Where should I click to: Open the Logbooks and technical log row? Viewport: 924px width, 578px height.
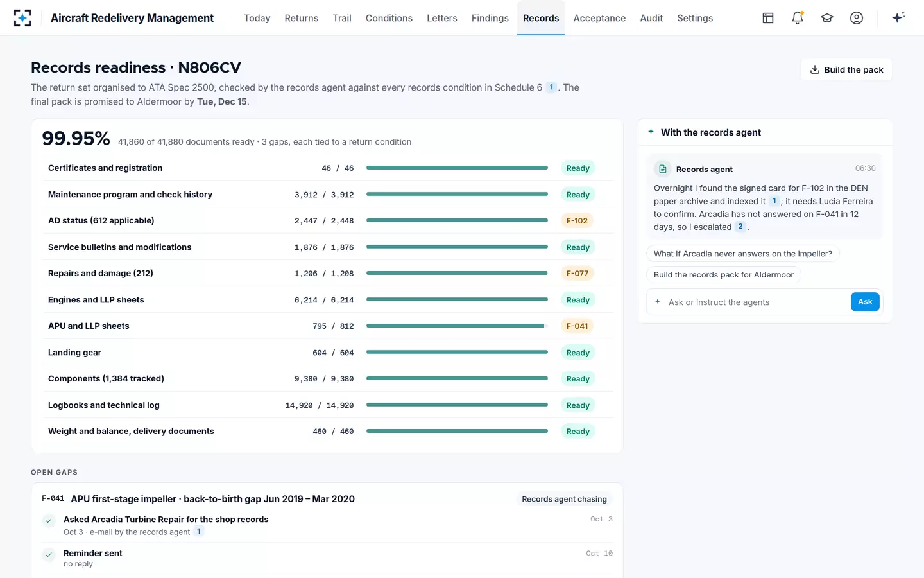pyautogui.click(x=327, y=405)
